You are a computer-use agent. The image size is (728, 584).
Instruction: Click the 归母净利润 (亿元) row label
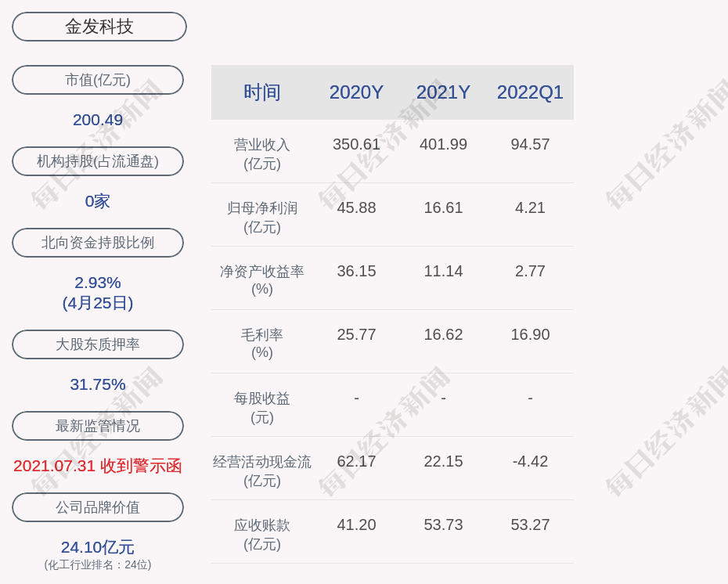(x=262, y=218)
